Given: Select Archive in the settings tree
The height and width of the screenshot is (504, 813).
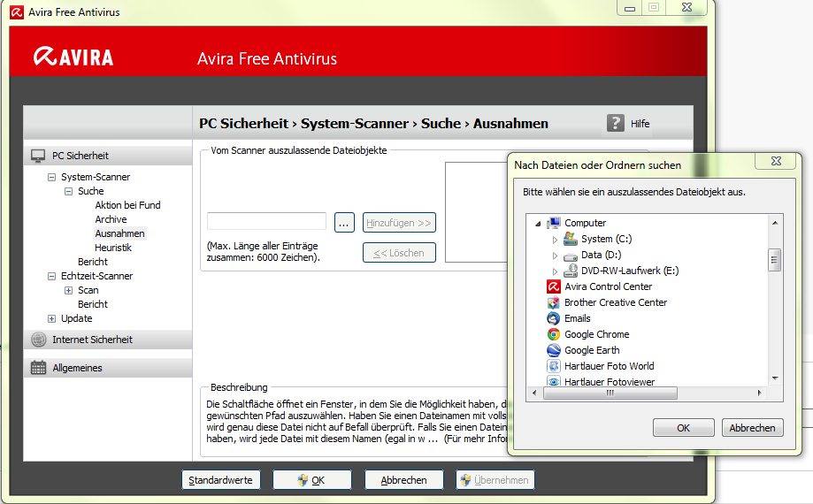Looking at the screenshot, I should click(111, 219).
